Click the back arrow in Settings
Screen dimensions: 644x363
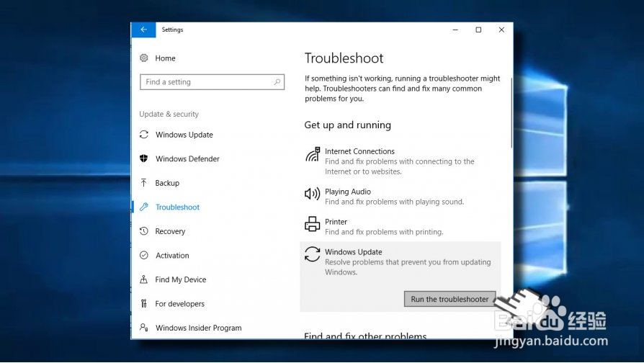[x=144, y=30]
